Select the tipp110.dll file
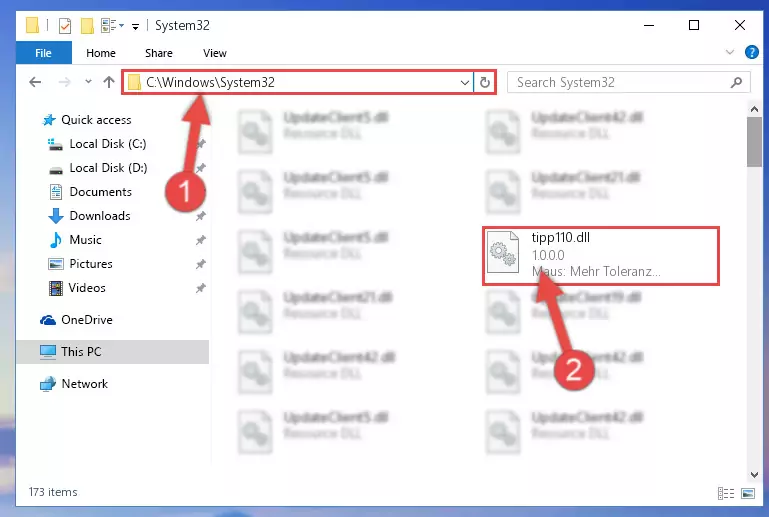The width and height of the screenshot is (769, 517). click(601, 256)
